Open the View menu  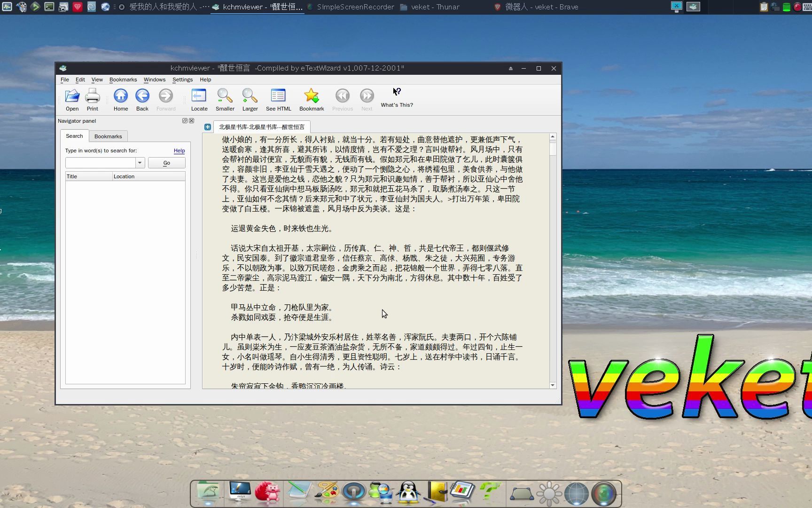coord(97,79)
